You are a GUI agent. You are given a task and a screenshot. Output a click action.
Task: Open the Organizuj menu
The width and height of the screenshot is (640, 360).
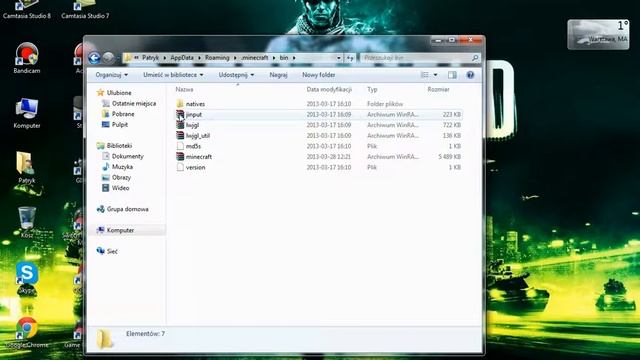(x=111, y=75)
